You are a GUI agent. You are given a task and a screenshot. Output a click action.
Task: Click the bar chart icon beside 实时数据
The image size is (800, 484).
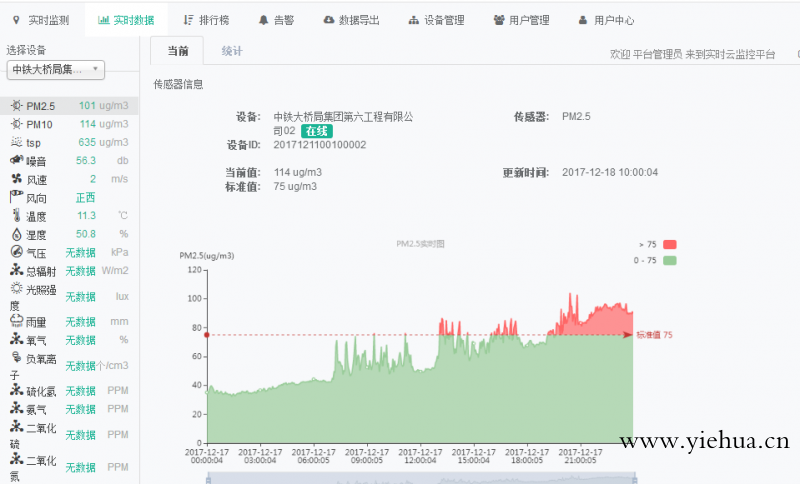pyautogui.click(x=104, y=20)
